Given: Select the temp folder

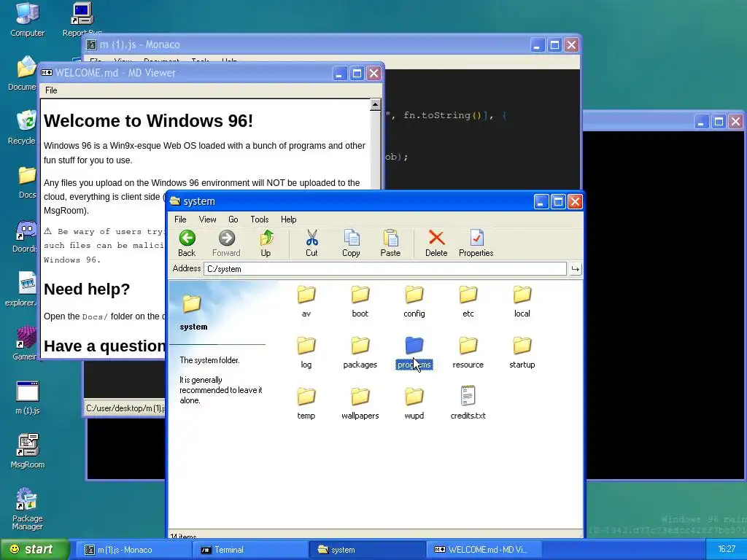Looking at the screenshot, I should pos(306,403).
